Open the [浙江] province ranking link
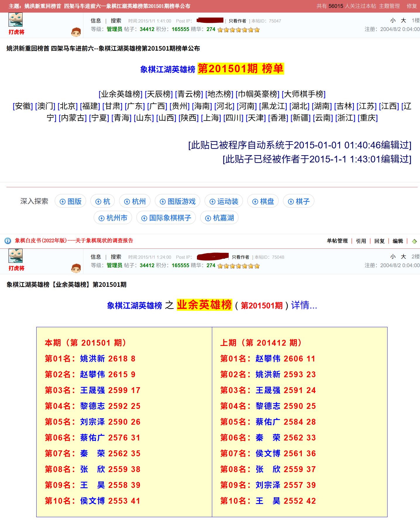Image resolution: width=420 pixels, height=523 pixels. pos(345,118)
